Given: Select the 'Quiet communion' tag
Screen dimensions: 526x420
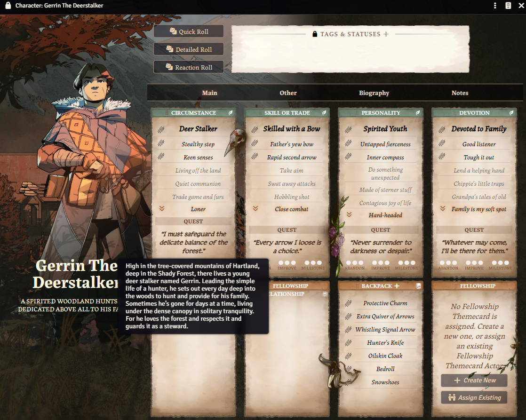Looking at the screenshot, I should click(198, 183).
